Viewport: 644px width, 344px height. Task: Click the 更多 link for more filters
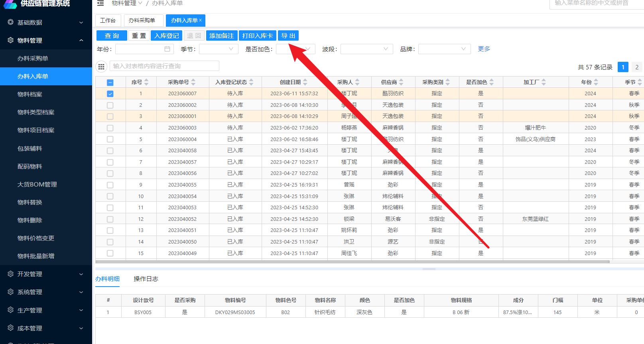click(x=484, y=49)
